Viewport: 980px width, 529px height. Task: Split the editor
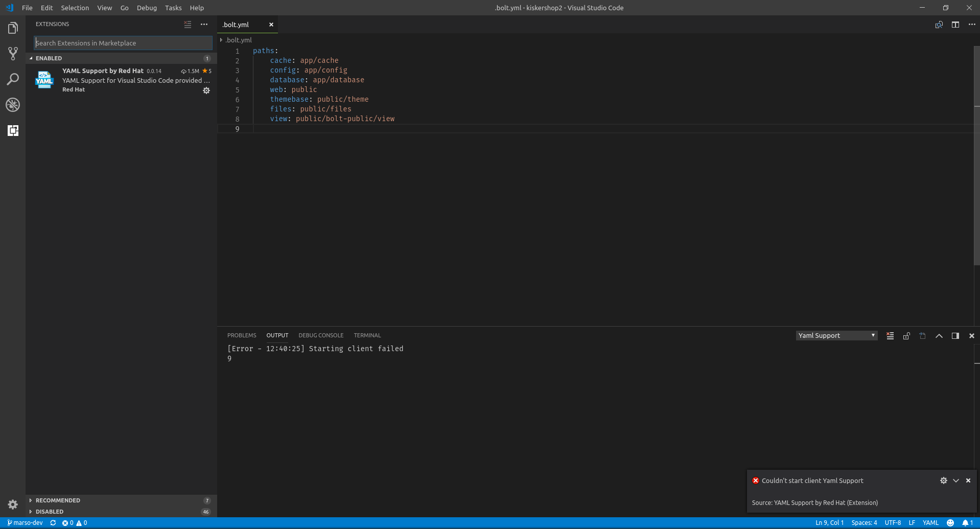click(x=955, y=25)
